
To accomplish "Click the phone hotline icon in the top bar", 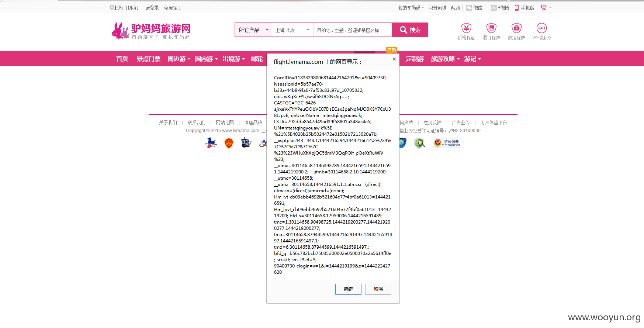I will tap(544, 7).
